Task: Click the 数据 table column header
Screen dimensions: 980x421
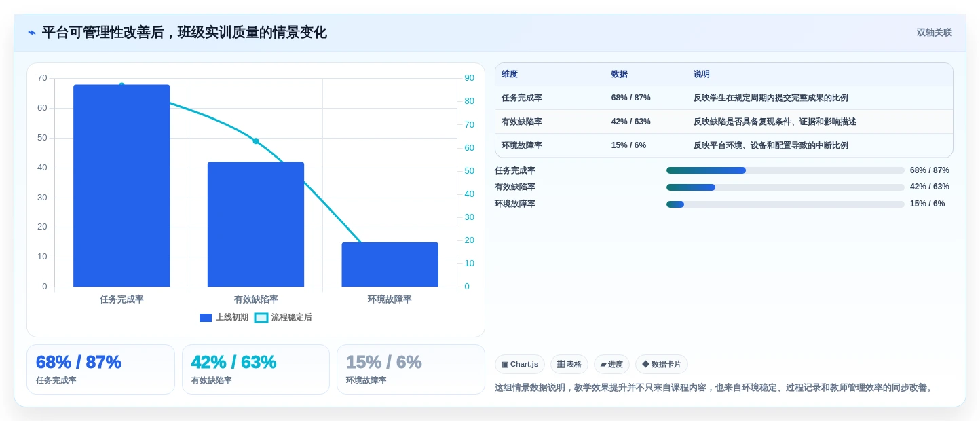Action: click(x=620, y=75)
